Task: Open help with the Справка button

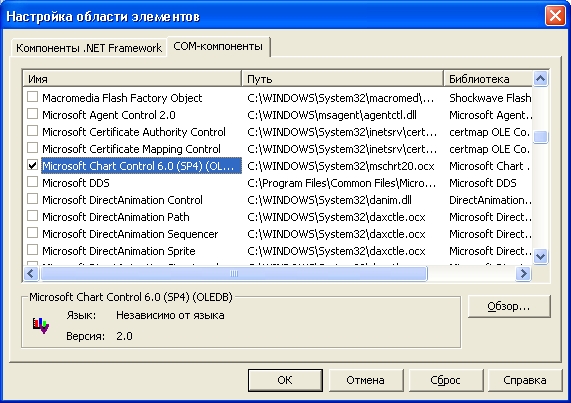Action: pyautogui.click(x=525, y=380)
